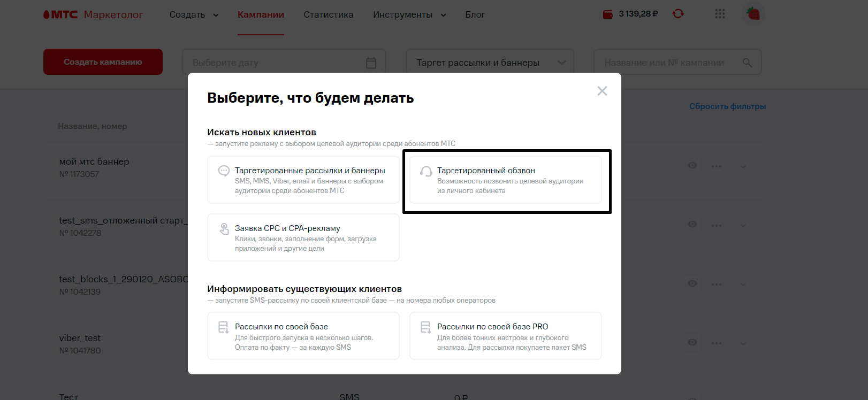Click Сбросить фильтры link

pos(727,106)
